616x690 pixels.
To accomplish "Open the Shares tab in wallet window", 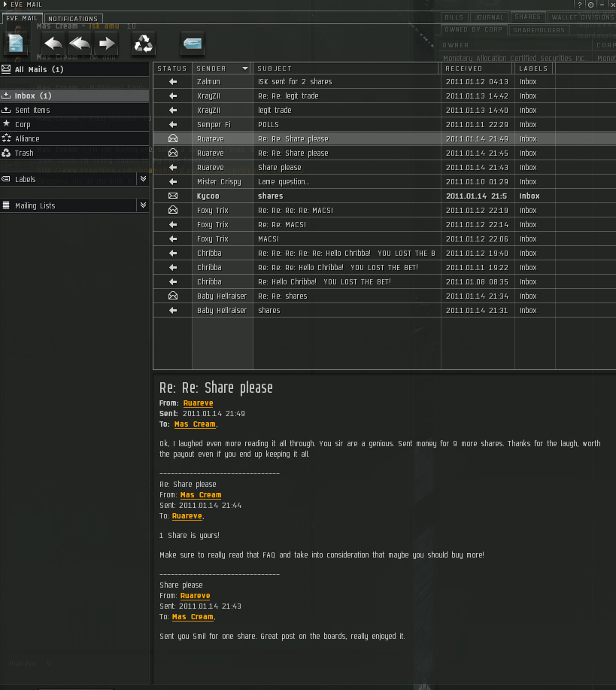I will point(527,17).
